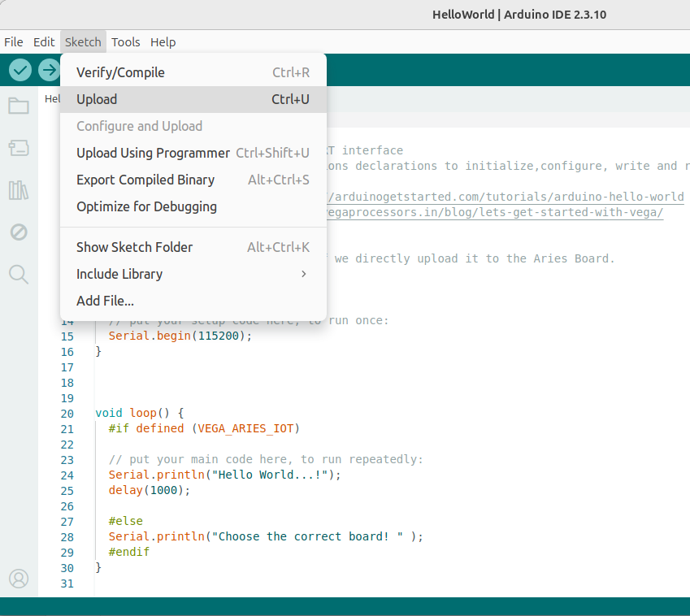
Task: Open the Debug sidebar icon
Action: [x=19, y=232]
